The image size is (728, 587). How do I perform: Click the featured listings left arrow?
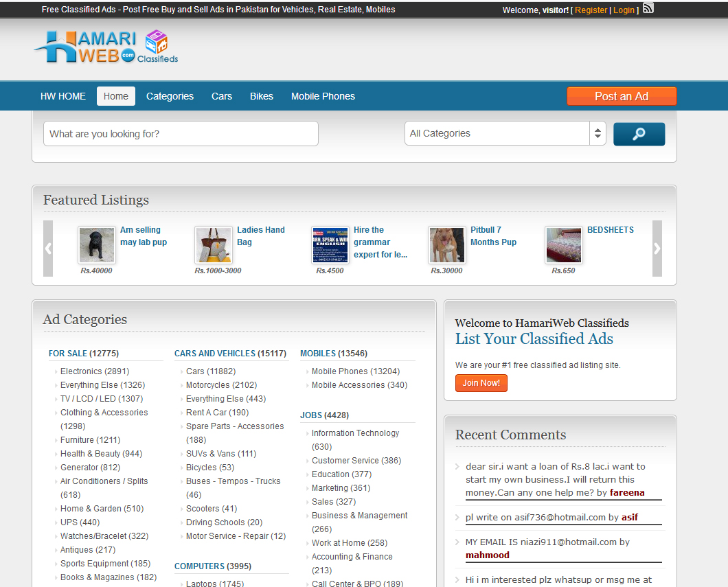[47, 249]
